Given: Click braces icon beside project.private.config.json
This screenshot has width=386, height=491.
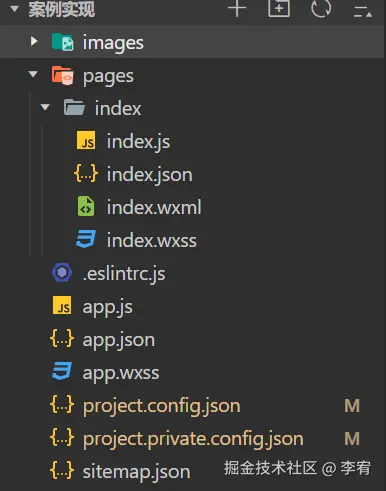Looking at the screenshot, I should tap(62, 437).
